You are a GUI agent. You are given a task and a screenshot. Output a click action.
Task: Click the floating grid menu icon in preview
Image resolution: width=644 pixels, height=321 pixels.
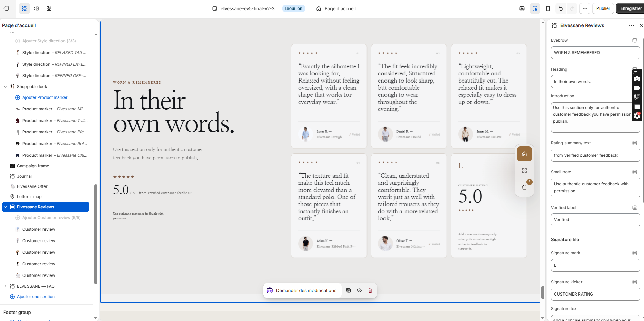click(524, 171)
